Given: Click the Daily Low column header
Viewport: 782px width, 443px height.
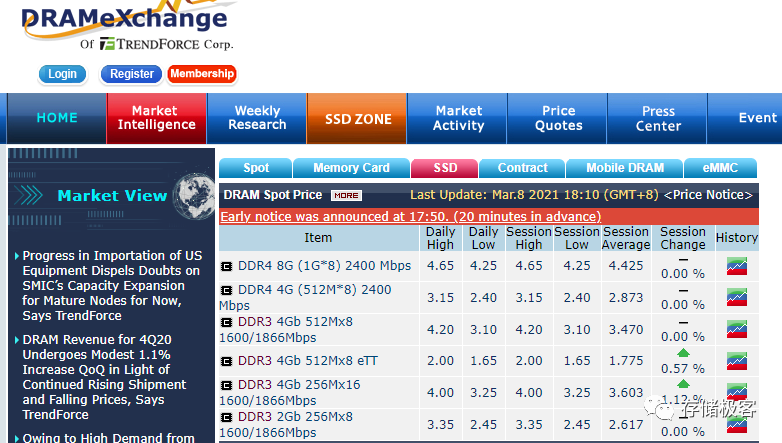Looking at the screenshot, I should 483,238.
